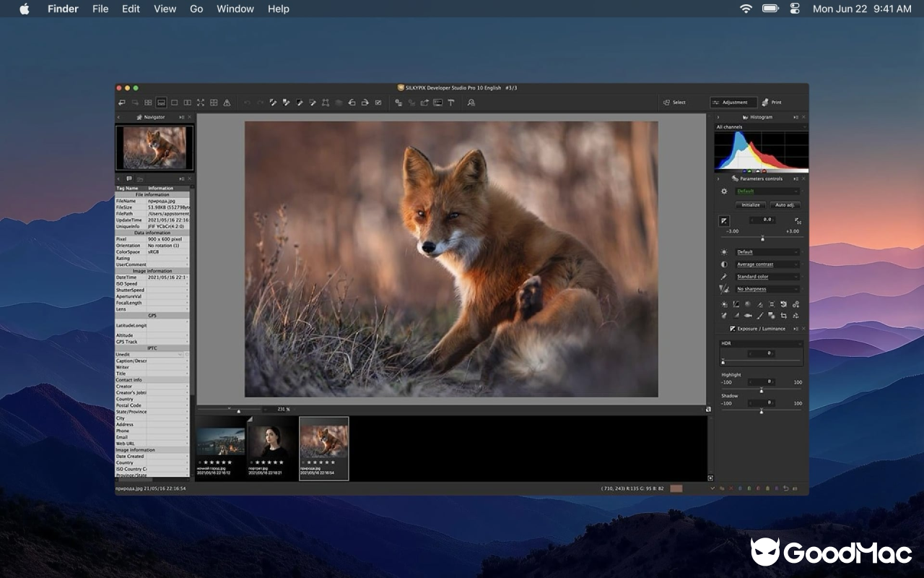Open the Window menu
The width and height of the screenshot is (924, 578).
point(235,9)
